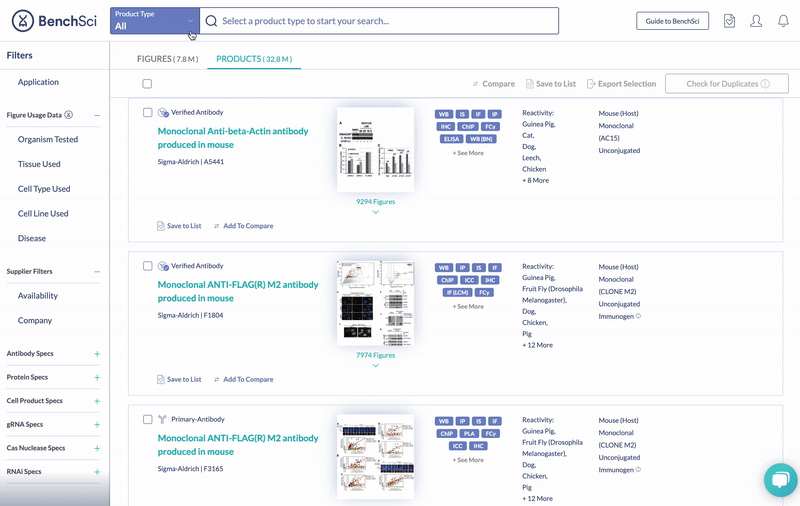Open the Availability filter
Image resolution: width=800 pixels, height=506 pixels.
tap(38, 295)
